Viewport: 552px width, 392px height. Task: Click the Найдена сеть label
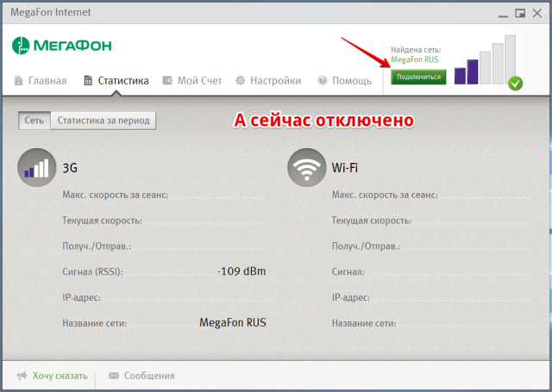(416, 50)
